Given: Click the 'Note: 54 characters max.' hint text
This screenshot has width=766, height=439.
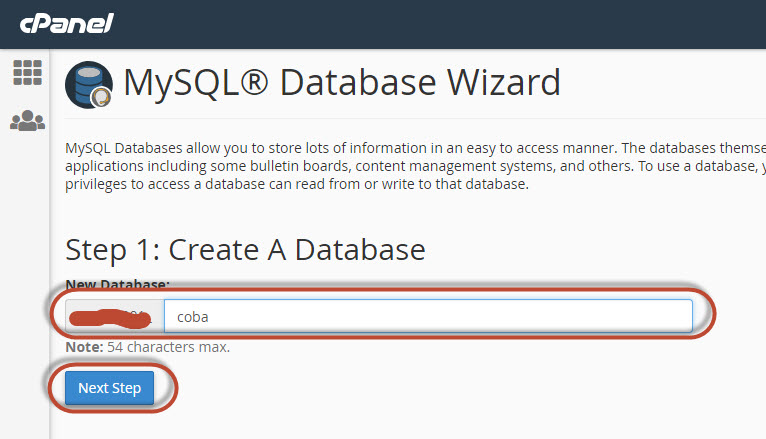Looking at the screenshot, I should [147, 347].
